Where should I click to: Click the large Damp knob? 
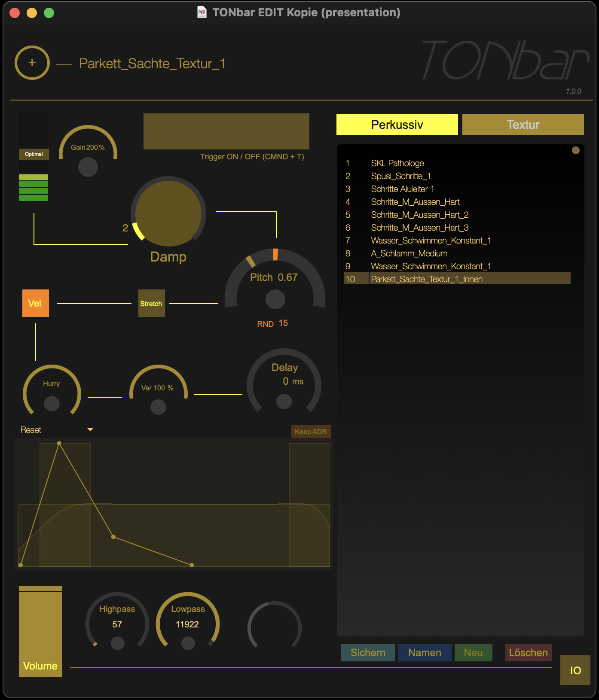coord(168,213)
